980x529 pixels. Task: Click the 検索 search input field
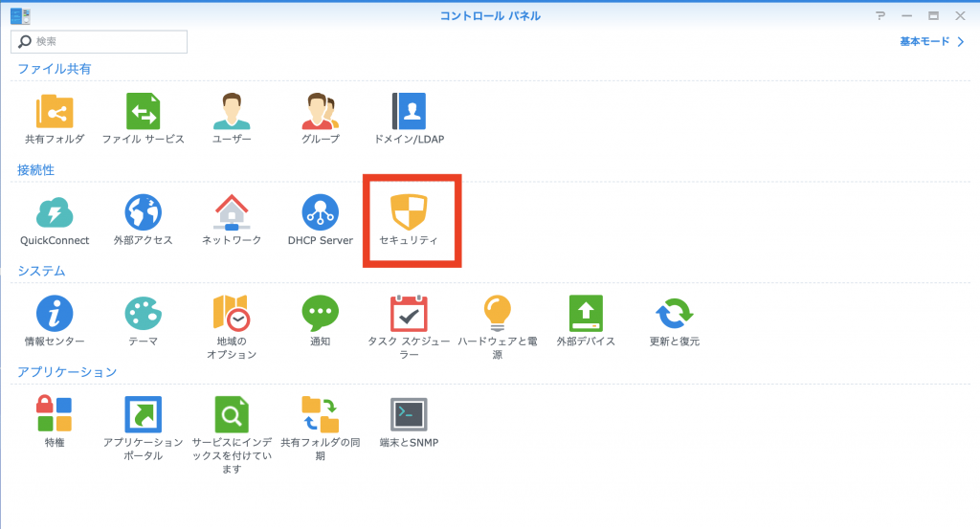click(107, 42)
